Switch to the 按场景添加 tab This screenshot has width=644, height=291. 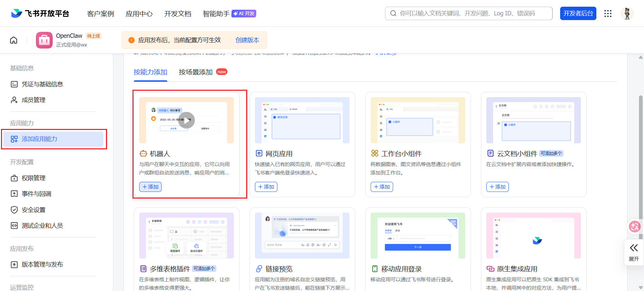(x=196, y=72)
